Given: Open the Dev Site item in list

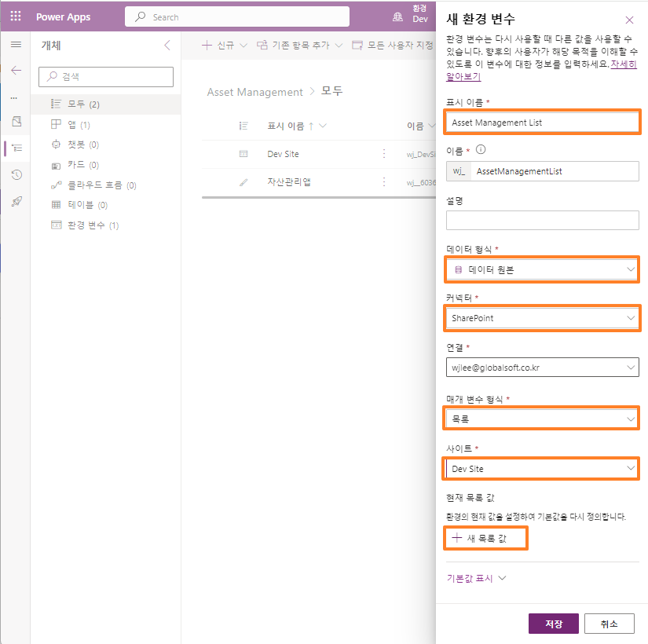Looking at the screenshot, I should coord(283,154).
